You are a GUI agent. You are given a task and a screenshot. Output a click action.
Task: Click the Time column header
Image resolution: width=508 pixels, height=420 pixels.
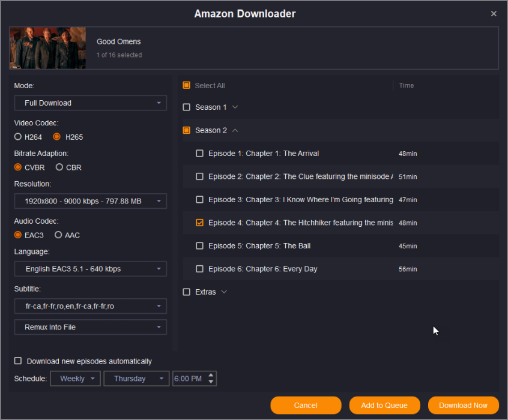407,85
